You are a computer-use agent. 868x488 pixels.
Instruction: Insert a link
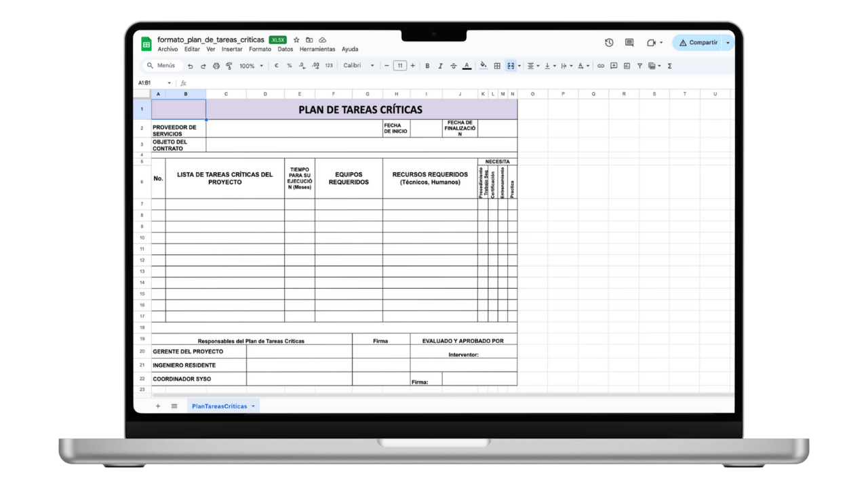600,66
